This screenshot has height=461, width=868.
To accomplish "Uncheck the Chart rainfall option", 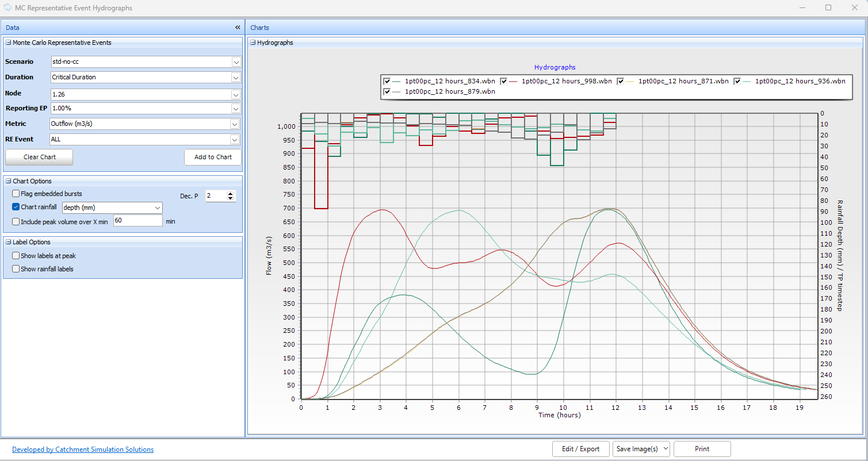I will 16,207.
